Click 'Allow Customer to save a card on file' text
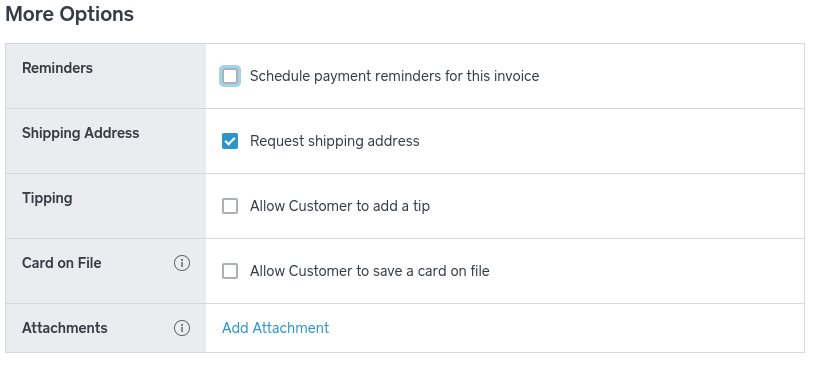This screenshot has height=370, width=821. click(370, 271)
